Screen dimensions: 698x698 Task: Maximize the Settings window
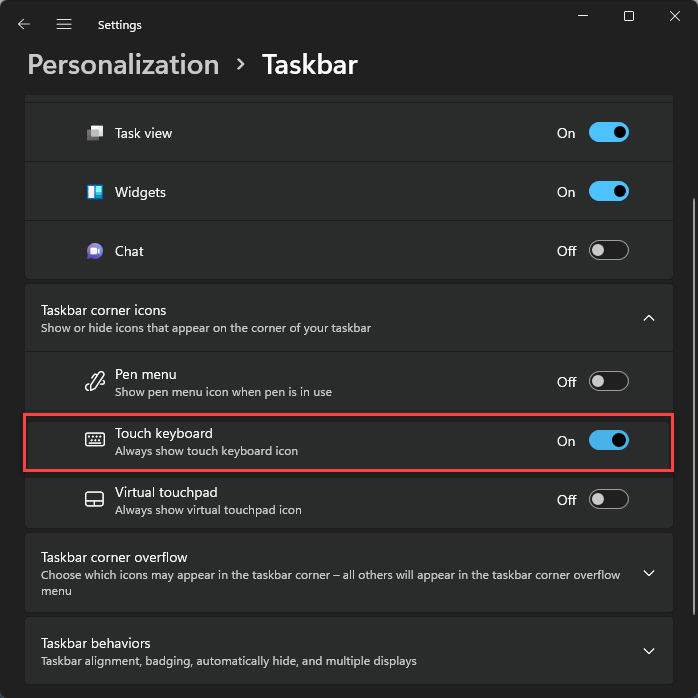pyautogui.click(x=629, y=16)
